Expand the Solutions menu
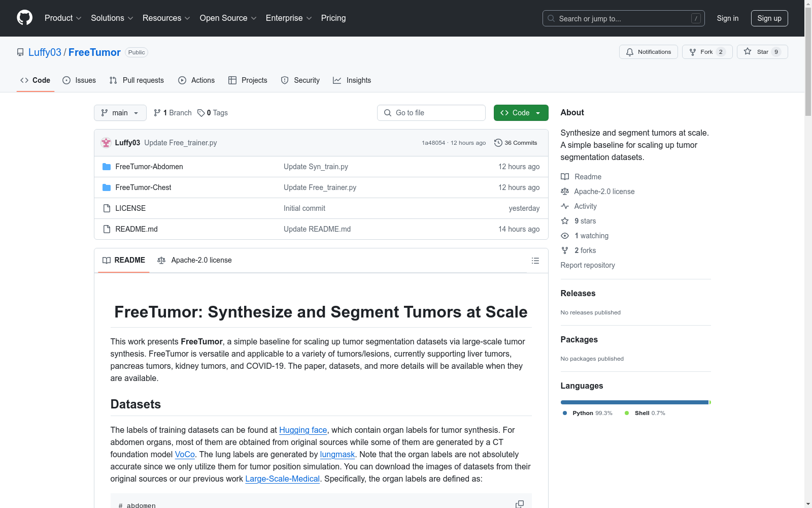Viewport: 812px width, 508px height. 112,18
